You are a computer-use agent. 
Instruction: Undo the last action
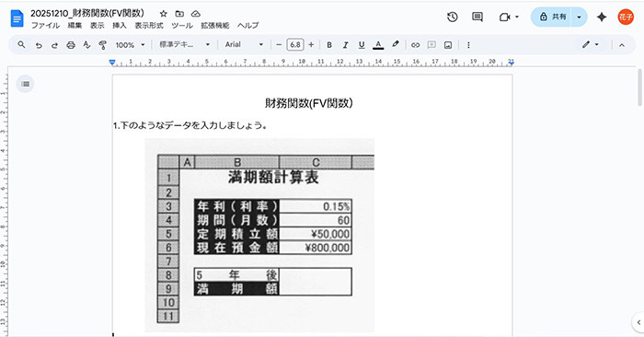pos(39,45)
